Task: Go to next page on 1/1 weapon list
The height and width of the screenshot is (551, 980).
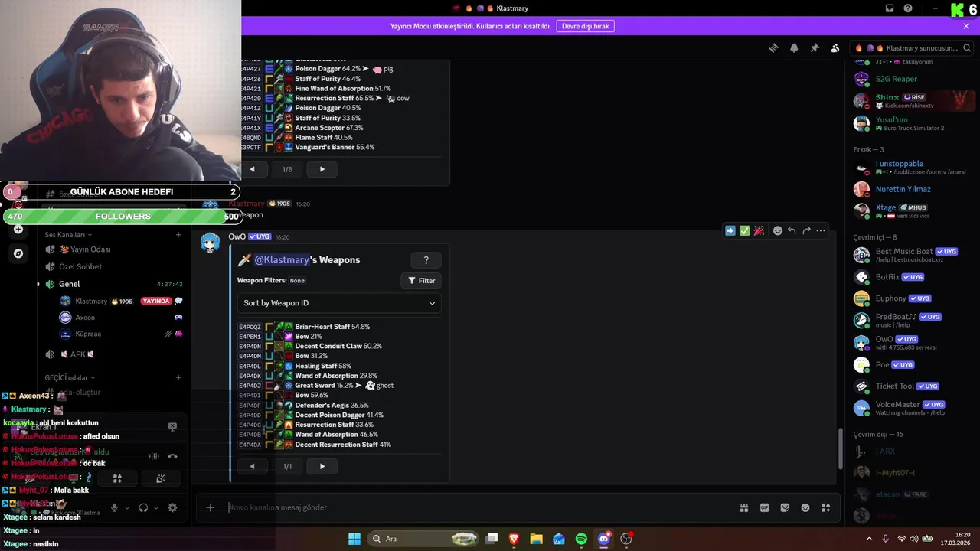Action: [x=322, y=466]
